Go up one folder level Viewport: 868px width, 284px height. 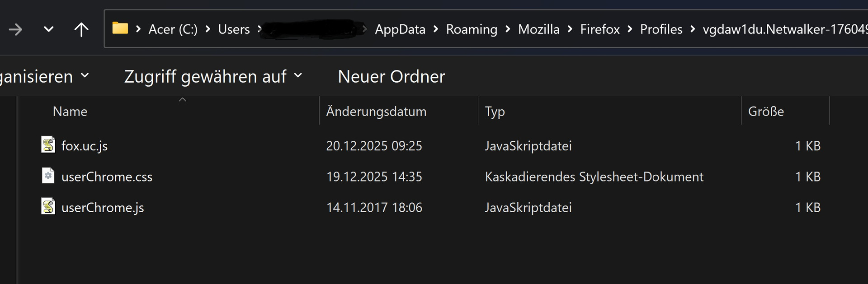pyautogui.click(x=81, y=30)
